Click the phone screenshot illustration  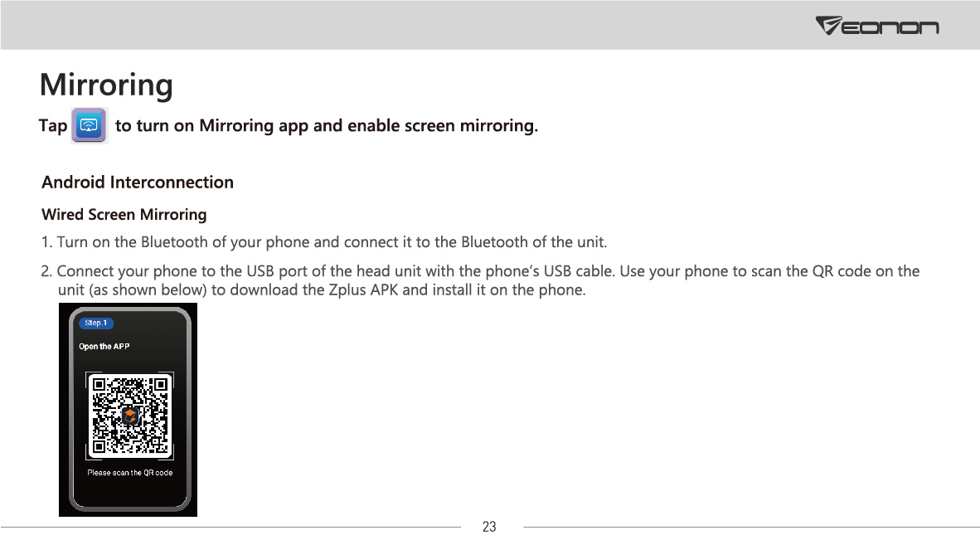coord(129,410)
